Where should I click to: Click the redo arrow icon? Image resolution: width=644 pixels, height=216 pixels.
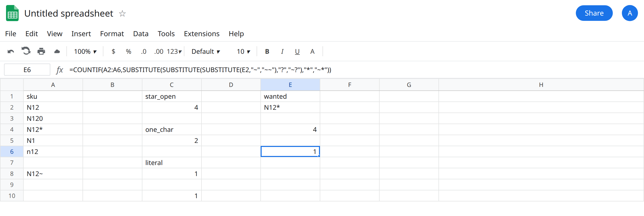26,51
